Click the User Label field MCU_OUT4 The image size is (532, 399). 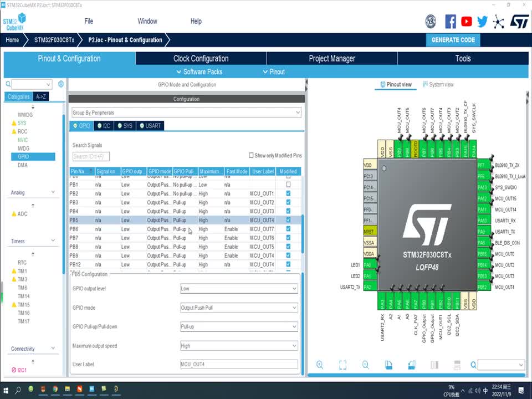[x=239, y=364]
